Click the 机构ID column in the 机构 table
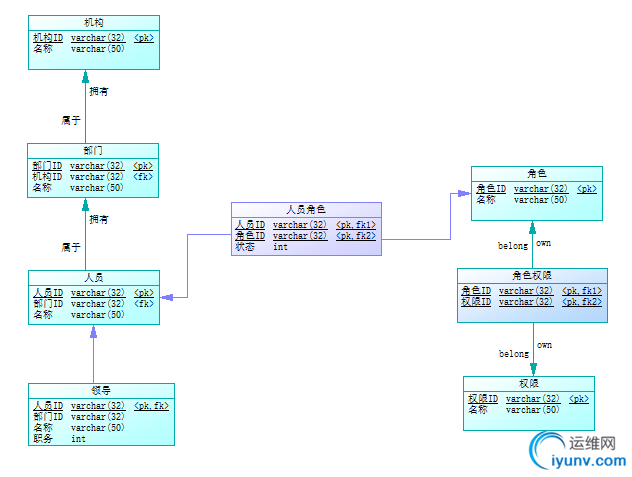 [x=94, y=38]
